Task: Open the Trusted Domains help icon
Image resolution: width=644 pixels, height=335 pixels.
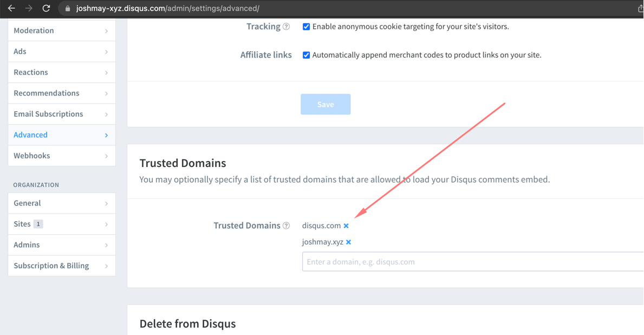Action: click(x=287, y=226)
